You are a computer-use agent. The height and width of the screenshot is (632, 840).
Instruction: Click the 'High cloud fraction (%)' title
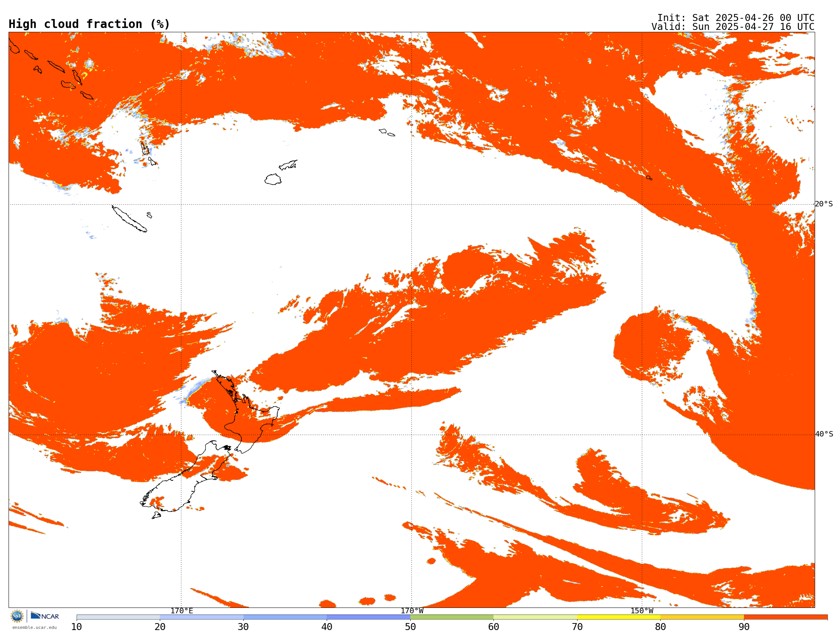coord(89,24)
